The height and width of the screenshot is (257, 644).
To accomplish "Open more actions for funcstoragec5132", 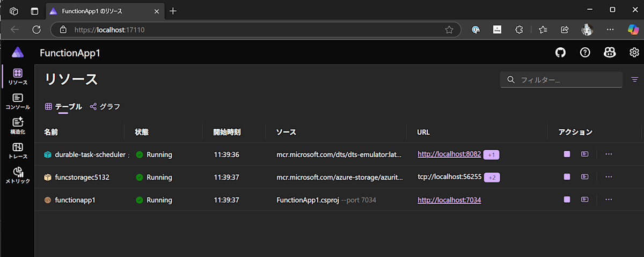I will [609, 177].
